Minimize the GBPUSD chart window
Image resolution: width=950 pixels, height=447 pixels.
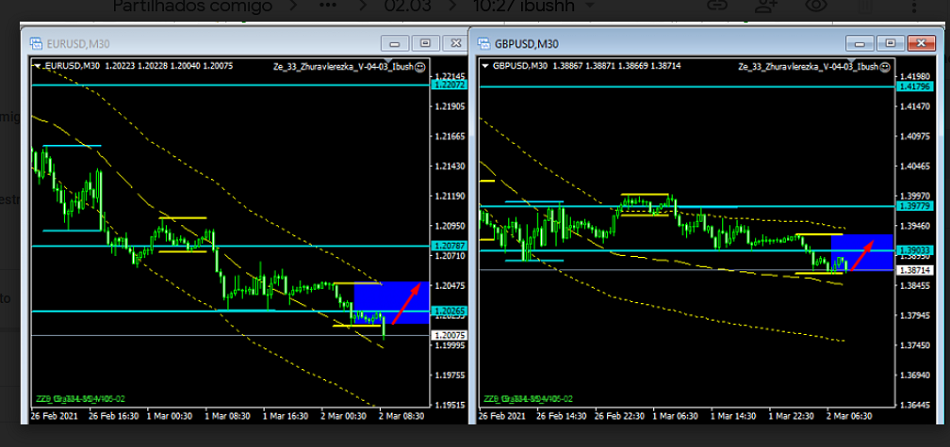(x=859, y=43)
